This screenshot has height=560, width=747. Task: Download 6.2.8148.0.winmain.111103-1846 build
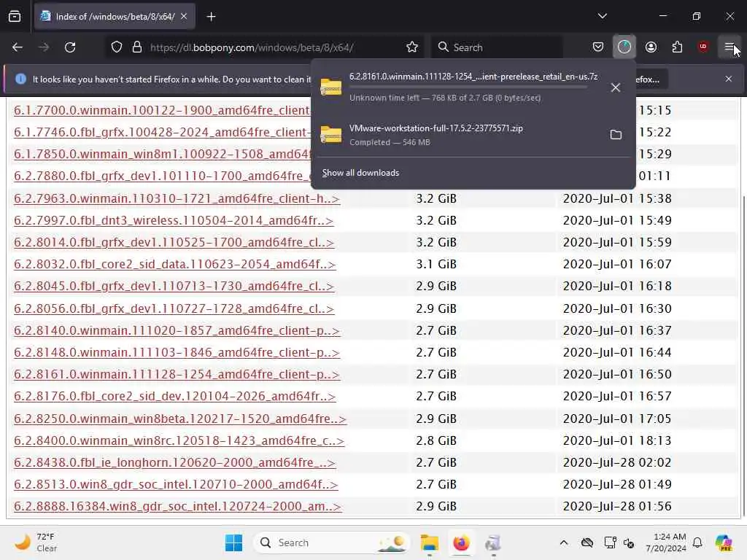pyautogui.click(x=177, y=352)
